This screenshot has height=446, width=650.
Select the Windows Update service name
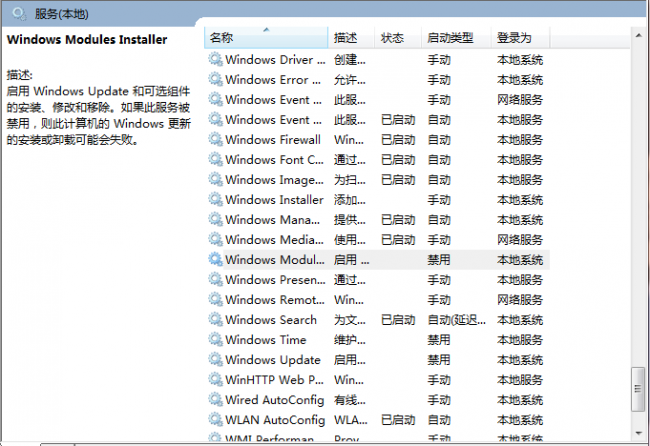(x=273, y=360)
